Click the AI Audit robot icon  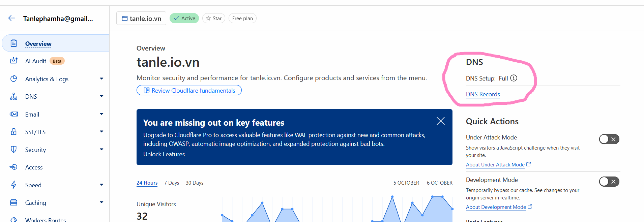point(14,61)
